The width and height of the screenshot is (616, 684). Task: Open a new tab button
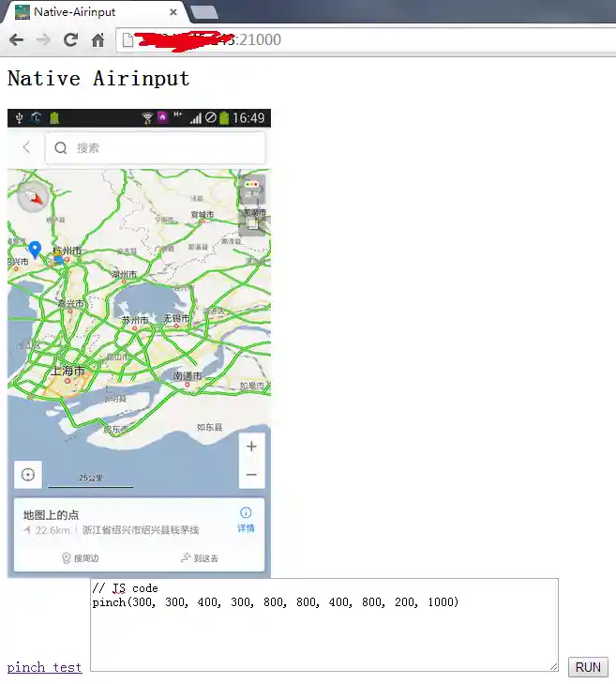(x=204, y=12)
